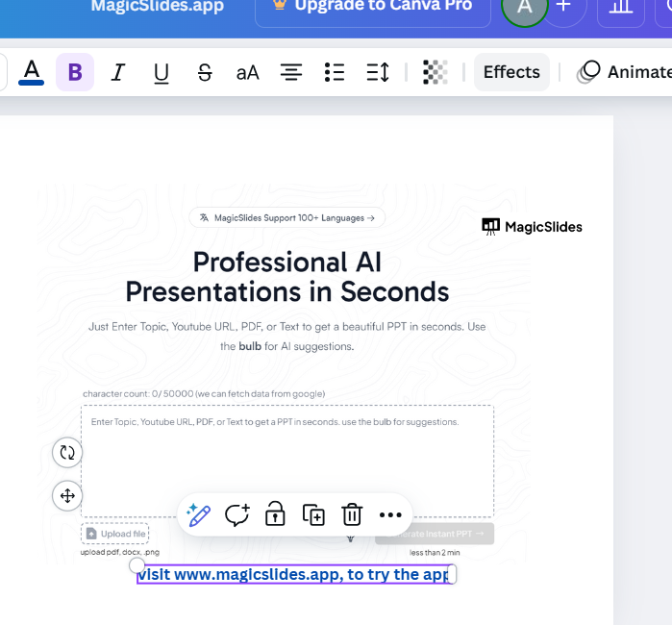Click the MagicSlides Support 100+ Languages pill
The width and height of the screenshot is (672, 625).
point(287,217)
